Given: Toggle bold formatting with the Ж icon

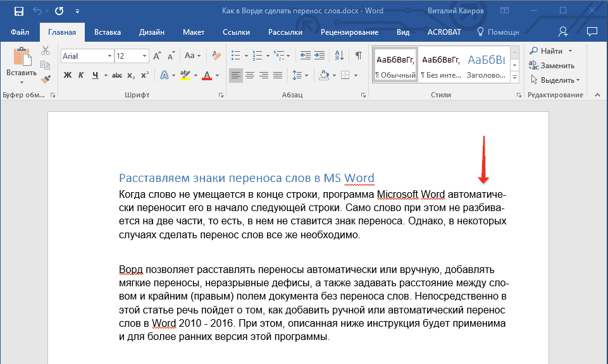Looking at the screenshot, I should [68, 74].
